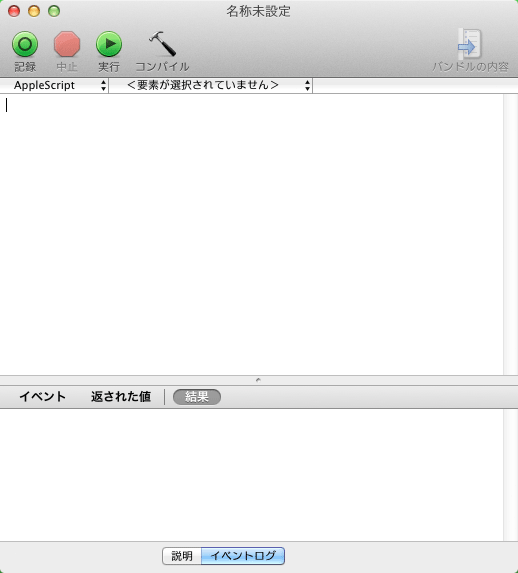Minimize window with the yellow button
Viewport: 518px width, 573px height.
coord(34,11)
